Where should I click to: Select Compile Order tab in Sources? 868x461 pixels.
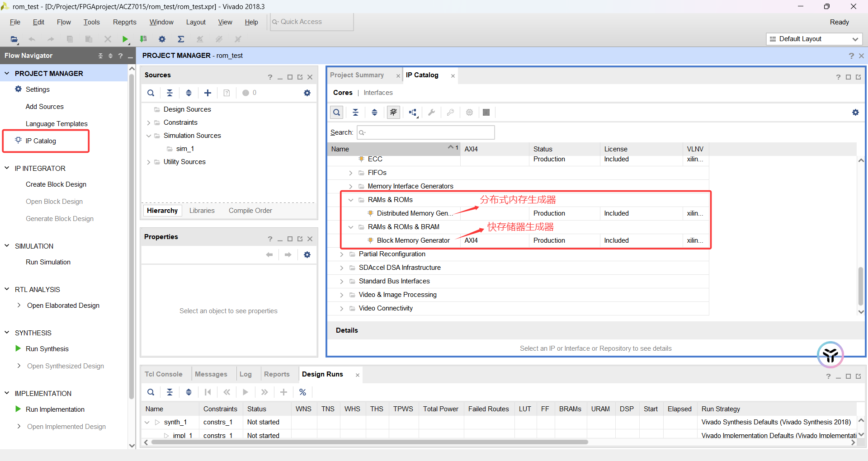pos(250,211)
